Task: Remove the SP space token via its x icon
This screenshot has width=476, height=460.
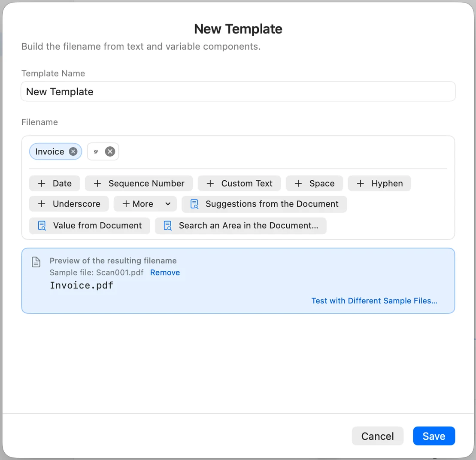Action: click(110, 151)
